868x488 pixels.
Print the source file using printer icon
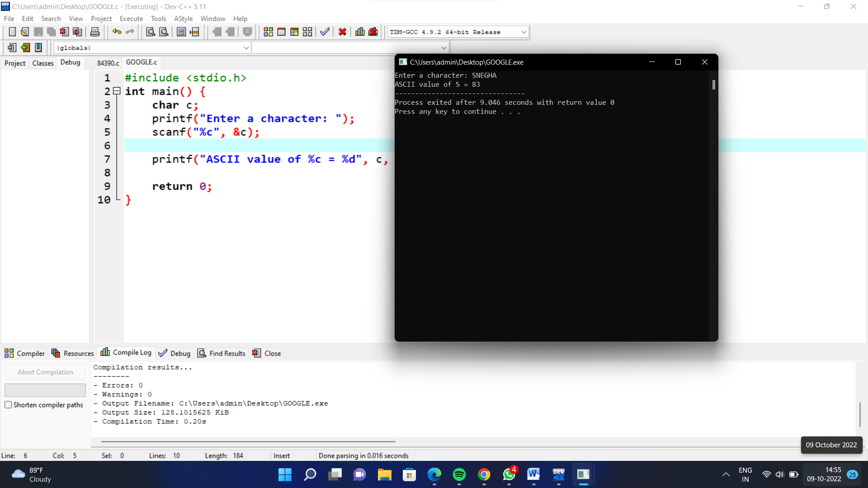coord(95,32)
